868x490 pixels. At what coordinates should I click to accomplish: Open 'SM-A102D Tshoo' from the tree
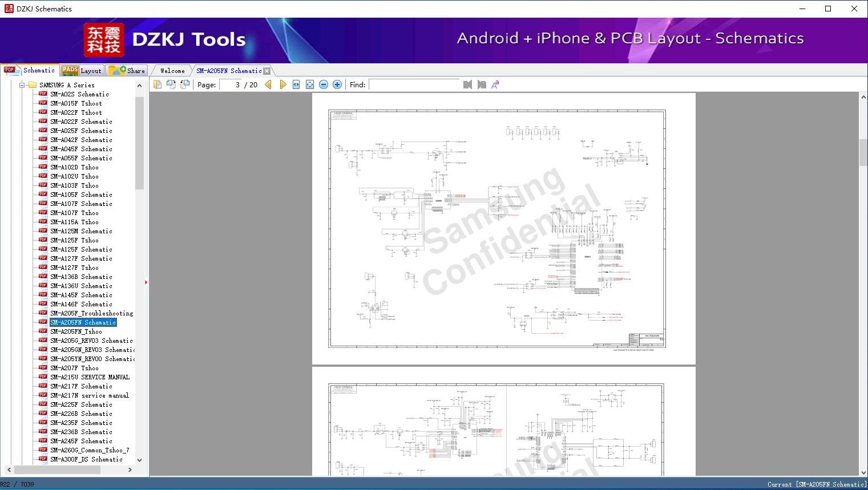tap(74, 167)
